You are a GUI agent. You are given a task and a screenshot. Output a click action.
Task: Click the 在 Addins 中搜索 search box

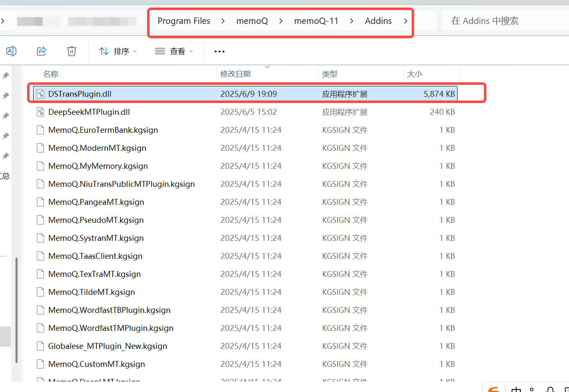click(x=505, y=21)
